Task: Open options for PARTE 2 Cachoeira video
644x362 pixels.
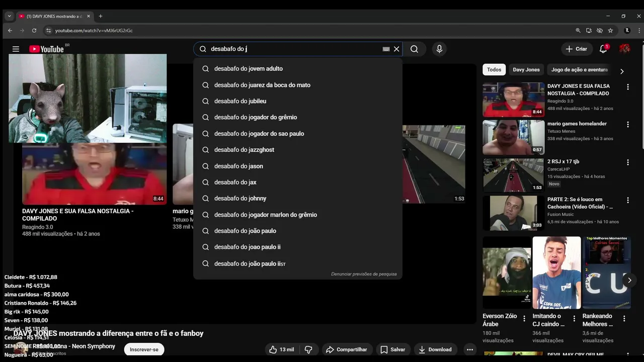Action: (627, 200)
